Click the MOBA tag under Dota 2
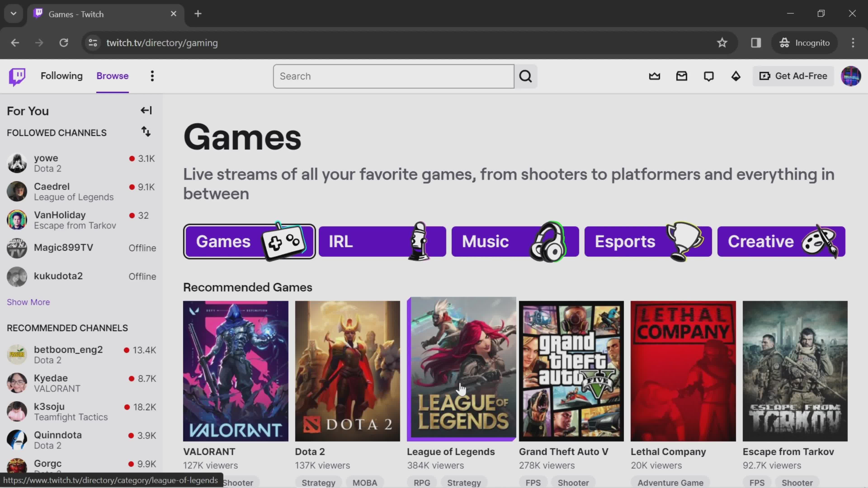This screenshot has width=868, height=488. tap(365, 482)
